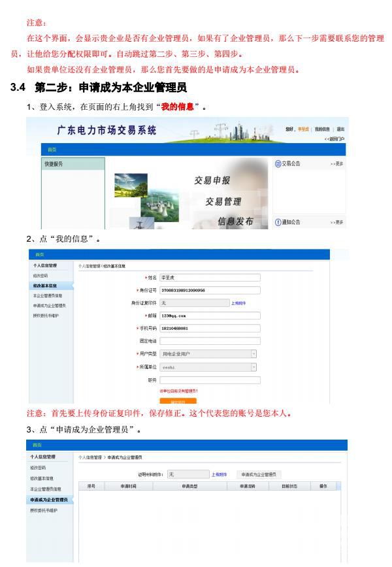The width and height of the screenshot is (392, 567).
Task: Click the wind turbine landscape thumbnail
Action: click(x=131, y=185)
